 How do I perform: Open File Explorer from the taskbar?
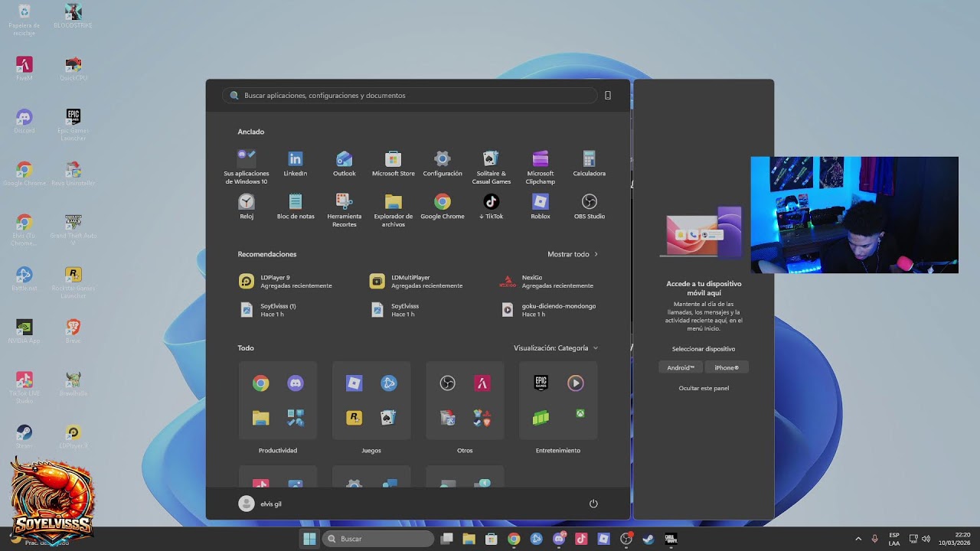click(469, 539)
